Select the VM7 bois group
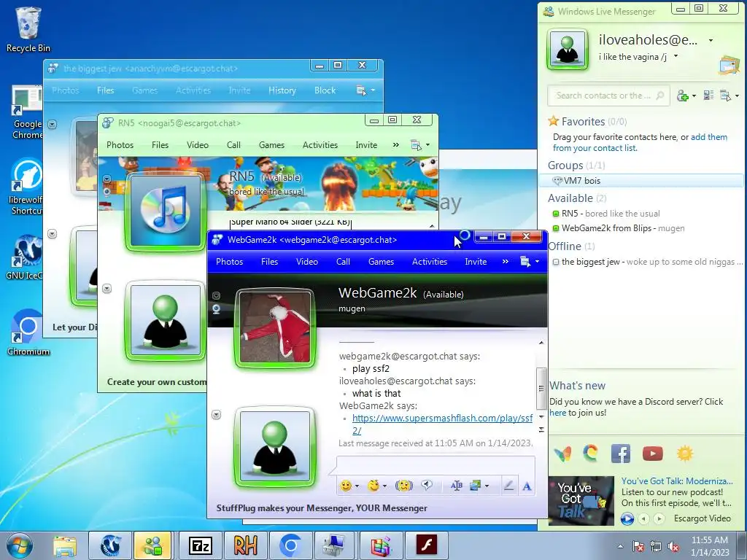 640,181
